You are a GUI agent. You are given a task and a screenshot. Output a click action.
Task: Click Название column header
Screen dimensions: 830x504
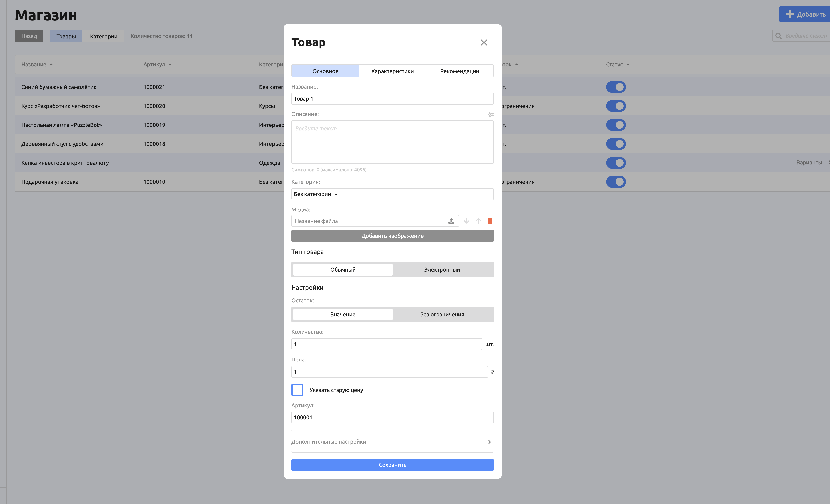point(34,65)
